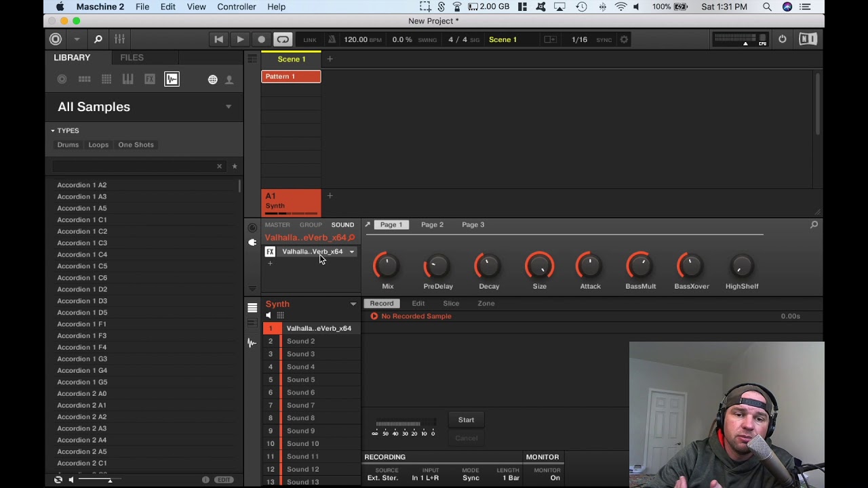
Task: Switch to GROUP tab
Action: [x=311, y=225]
